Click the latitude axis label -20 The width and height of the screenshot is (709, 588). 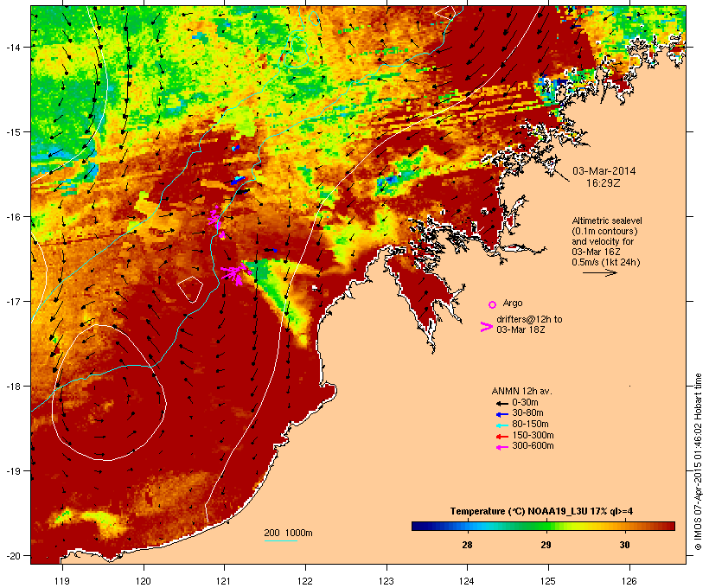click(13, 556)
